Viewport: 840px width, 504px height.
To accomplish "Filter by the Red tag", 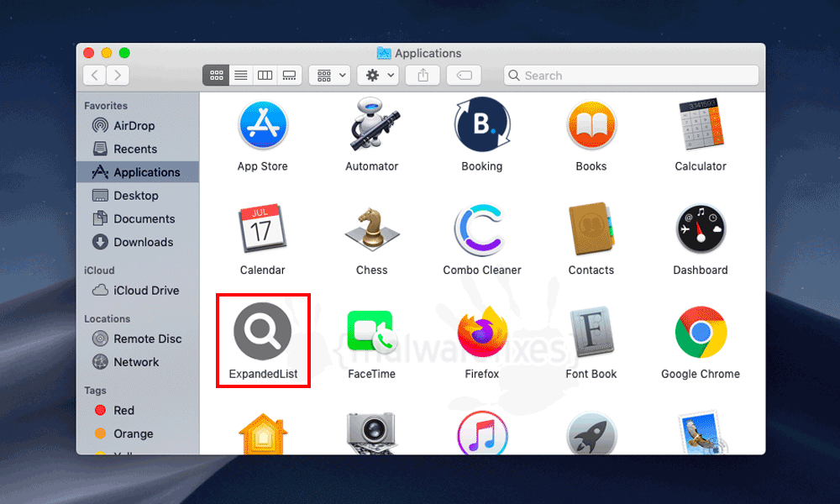I will (x=138, y=410).
